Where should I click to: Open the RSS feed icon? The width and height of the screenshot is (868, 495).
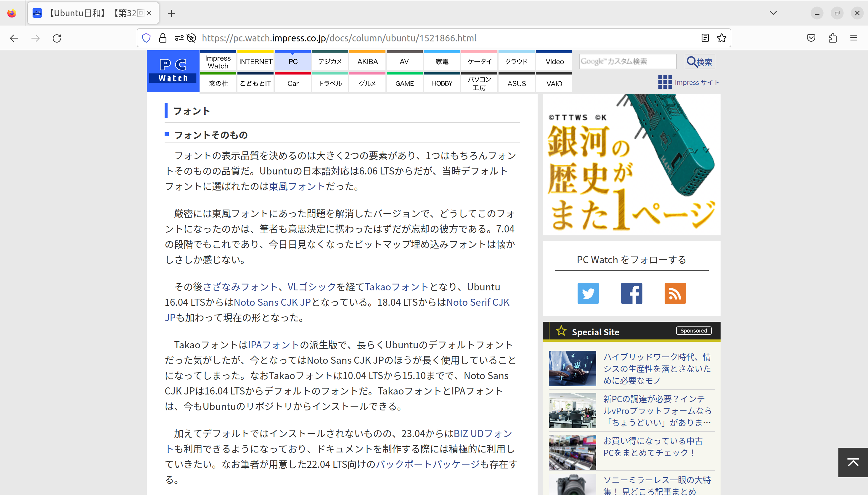pyautogui.click(x=675, y=293)
